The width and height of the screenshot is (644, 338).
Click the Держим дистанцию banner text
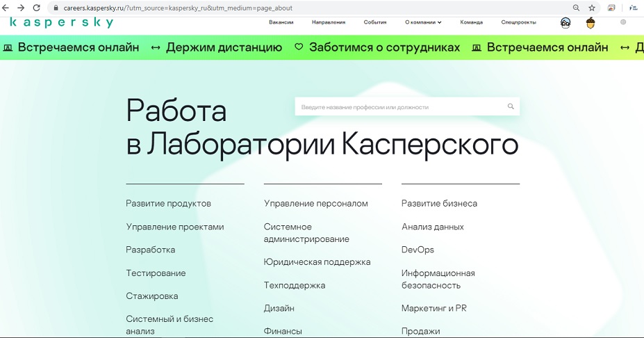(x=224, y=47)
